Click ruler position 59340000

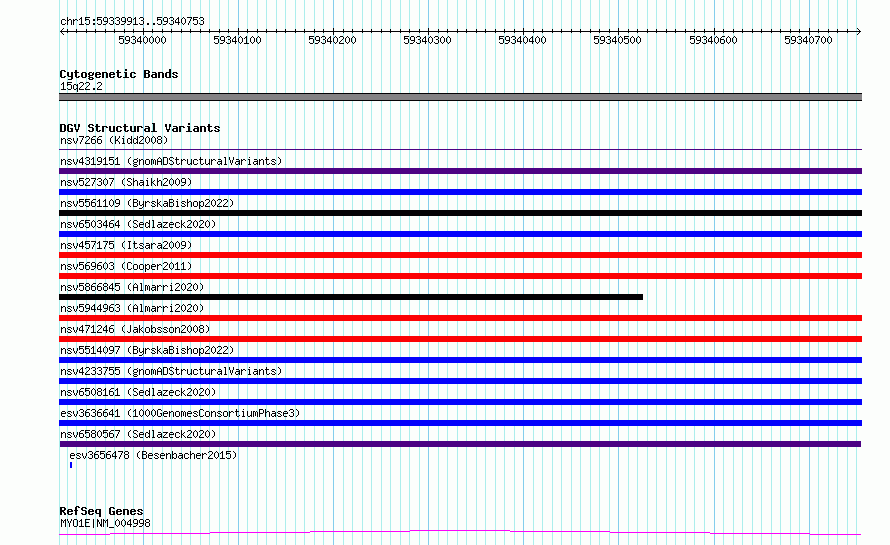coord(142,40)
